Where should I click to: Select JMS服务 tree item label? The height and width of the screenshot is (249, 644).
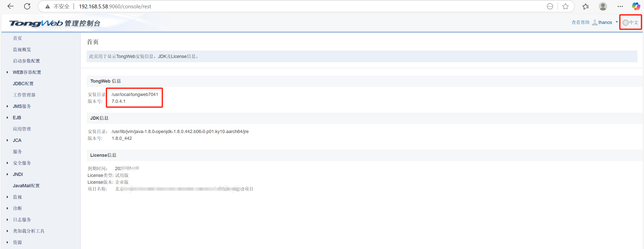22,106
